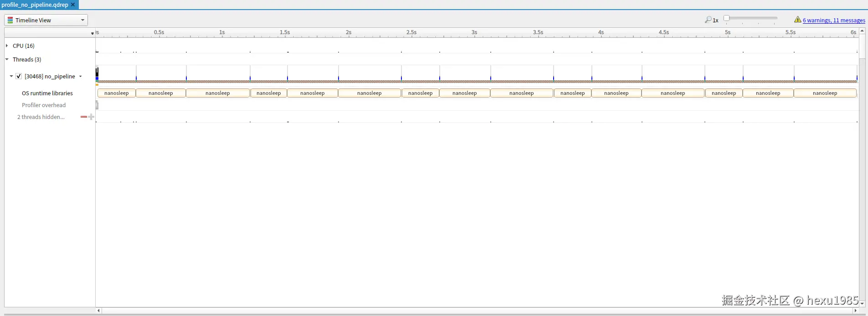Click the gray plus icon for hidden threads
The width and height of the screenshot is (868, 316).
[x=91, y=117]
